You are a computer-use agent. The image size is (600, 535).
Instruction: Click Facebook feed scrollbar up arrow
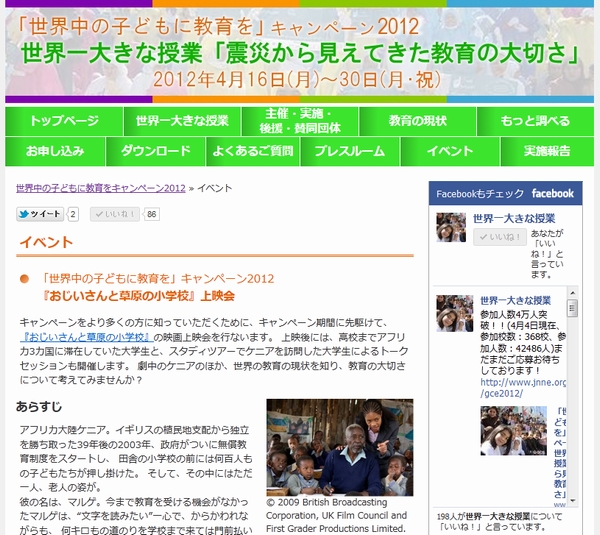572,293
